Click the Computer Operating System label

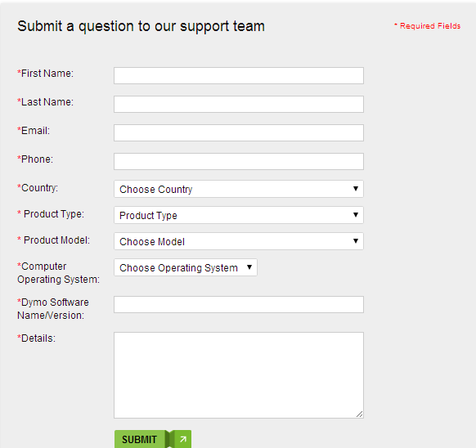pyautogui.click(x=58, y=272)
